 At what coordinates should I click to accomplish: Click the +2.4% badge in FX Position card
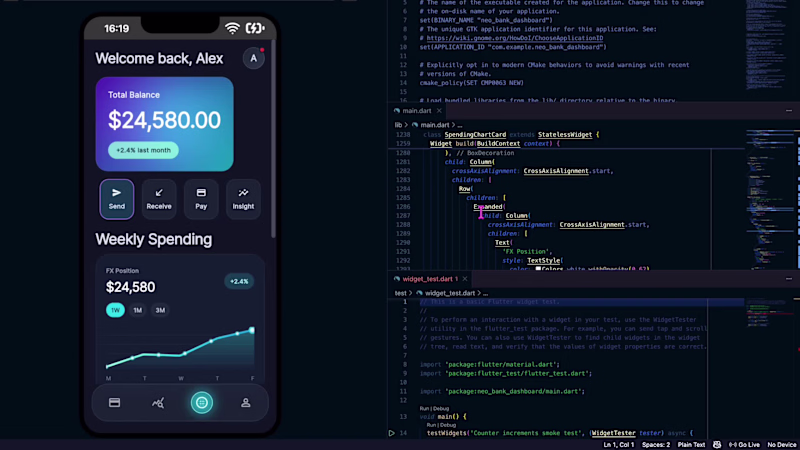239,282
